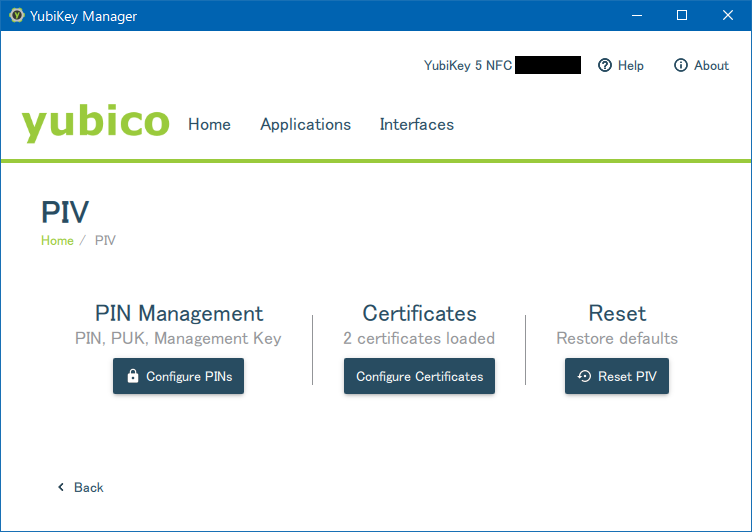Screen dimensions: 752x532
Task: Go Back using the Back label
Action: pyautogui.click(x=89, y=487)
